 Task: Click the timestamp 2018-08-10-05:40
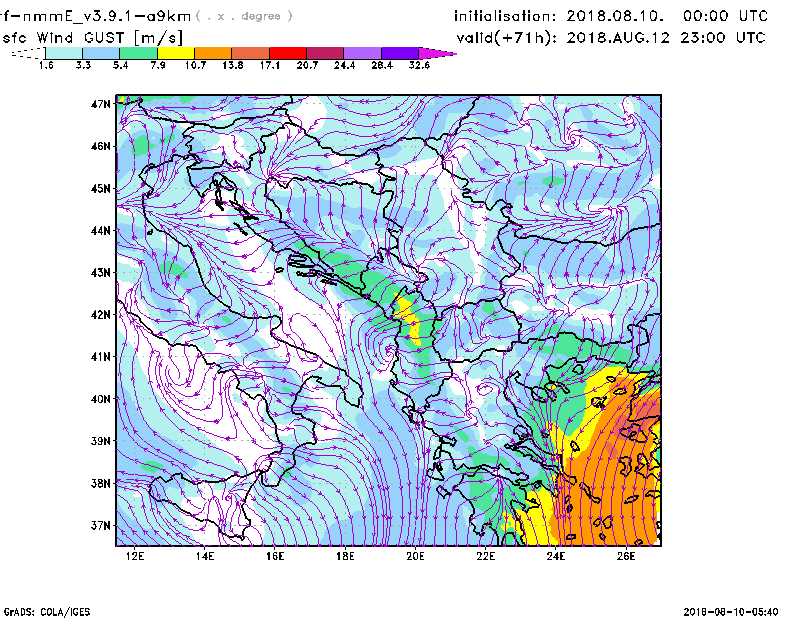[x=731, y=612]
